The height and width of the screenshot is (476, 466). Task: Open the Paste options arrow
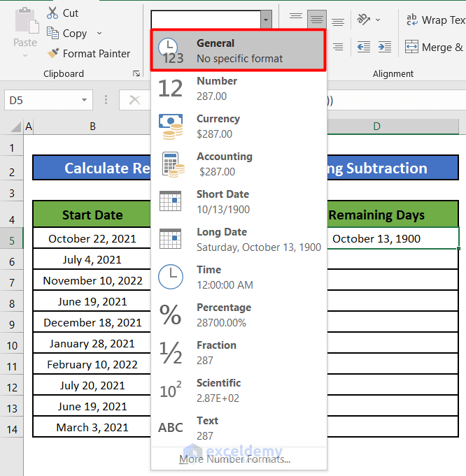(x=25, y=55)
